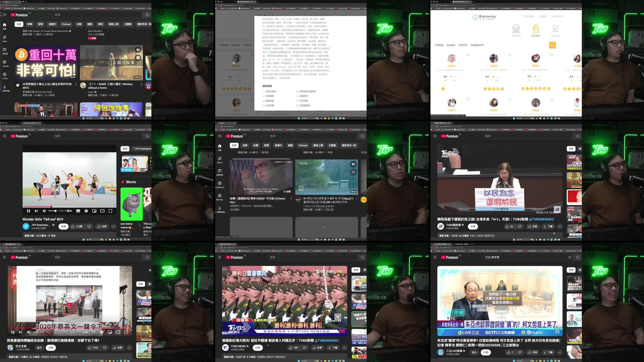The height and width of the screenshot is (362, 644).
Task: Toggle 幼兒塗鴉 checkbox in Bananny popup
Action: (x=264, y=105)
